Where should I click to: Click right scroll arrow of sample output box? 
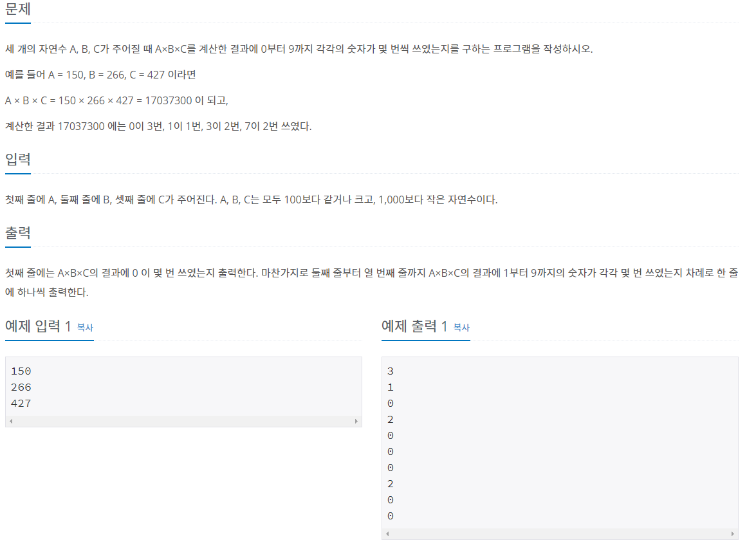pyautogui.click(x=733, y=534)
